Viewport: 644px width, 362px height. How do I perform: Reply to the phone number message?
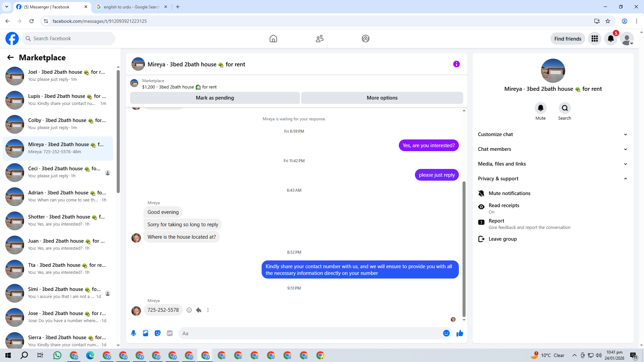click(x=199, y=310)
